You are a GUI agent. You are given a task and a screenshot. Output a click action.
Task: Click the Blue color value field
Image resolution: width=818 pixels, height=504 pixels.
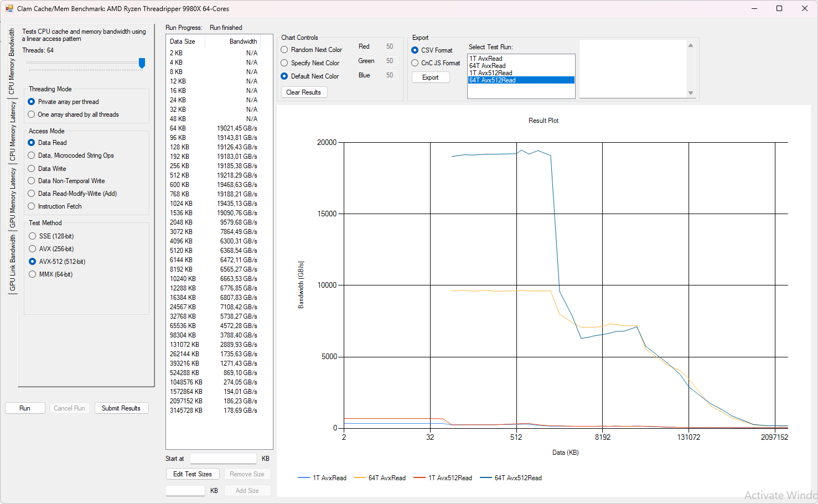[x=391, y=75]
